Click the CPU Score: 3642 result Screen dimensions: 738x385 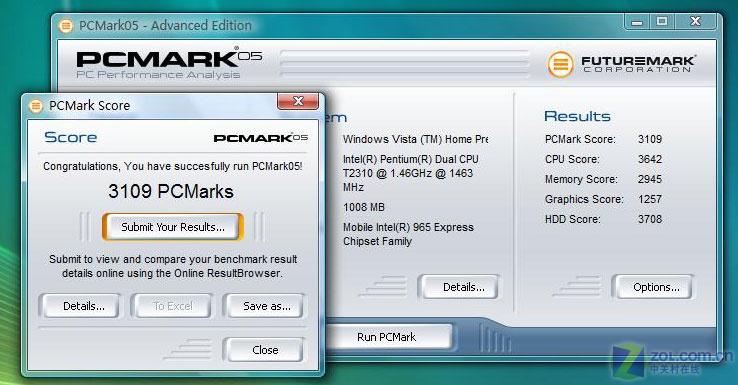point(603,159)
